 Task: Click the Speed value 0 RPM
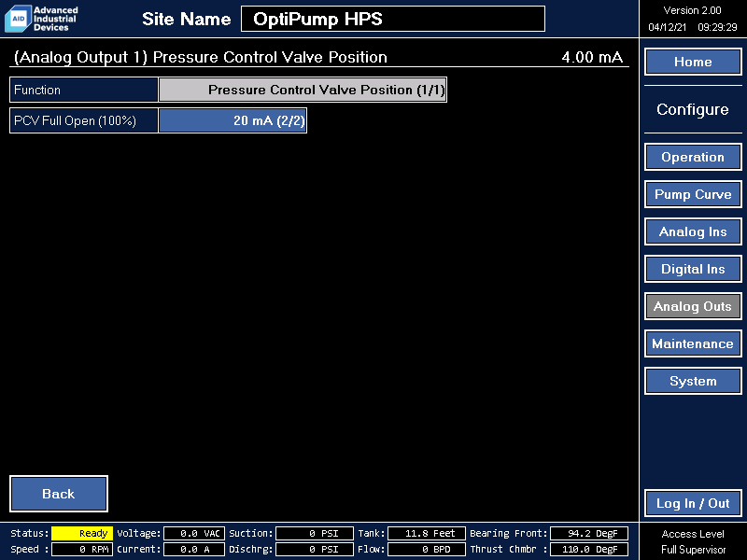tap(82, 549)
